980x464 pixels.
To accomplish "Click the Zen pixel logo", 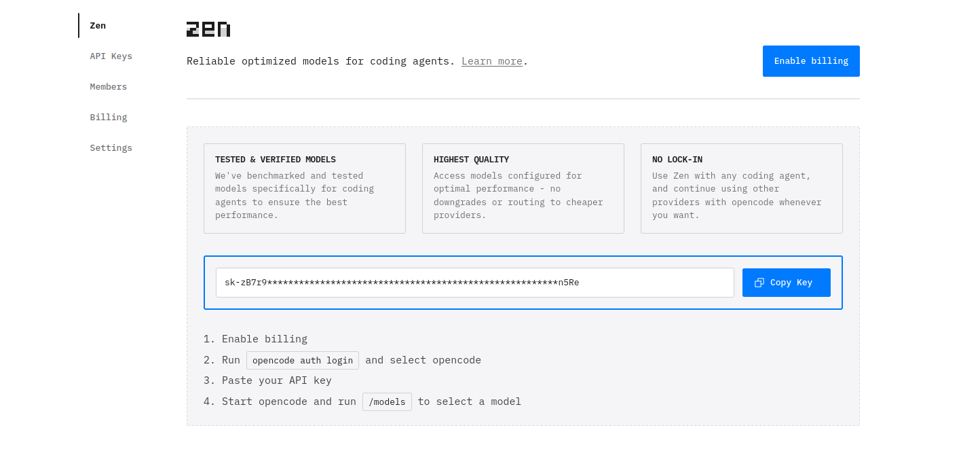I will coord(208,29).
